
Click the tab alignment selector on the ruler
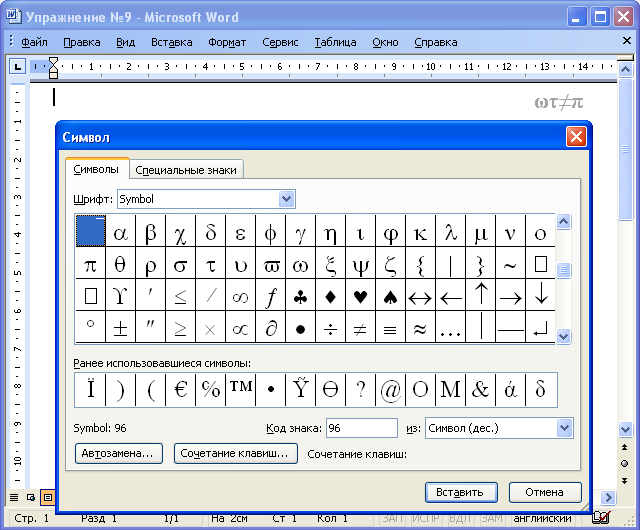point(18,67)
